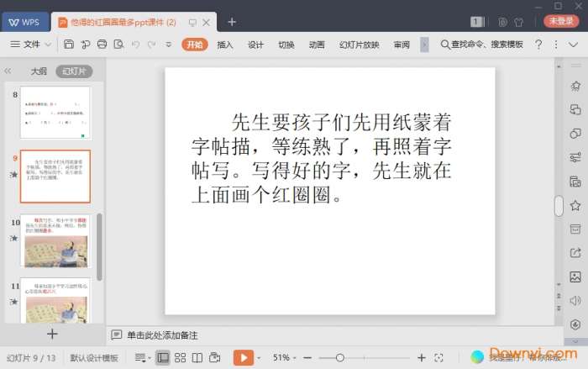Zoom in with the plus button
The width and height of the screenshot is (588, 369).
(422, 358)
